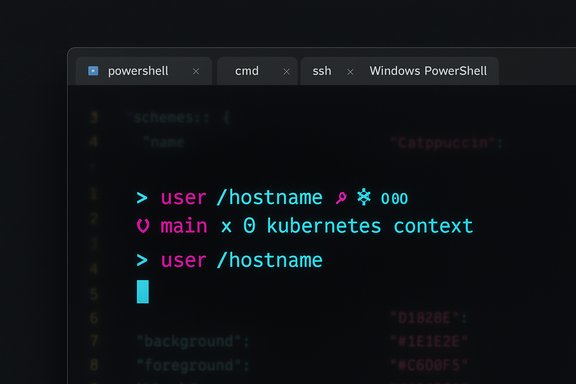This screenshot has width=576, height=384.
Task: Click the pink git branch icon
Action: pyautogui.click(x=143, y=226)
